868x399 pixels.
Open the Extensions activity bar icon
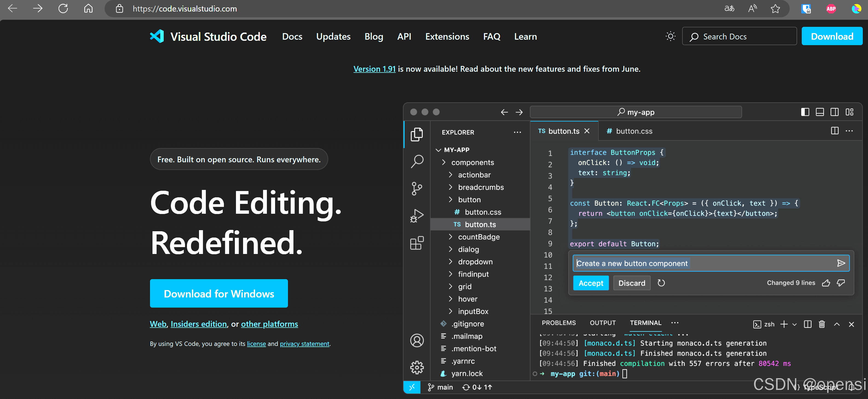click(417, 243)
